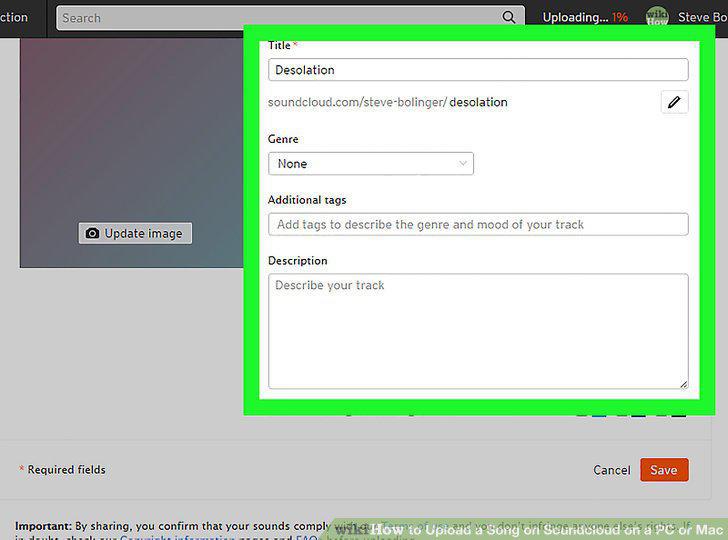The image size is (728, 540).
Task: Click the orange Save button
Action: pos(664,470)
